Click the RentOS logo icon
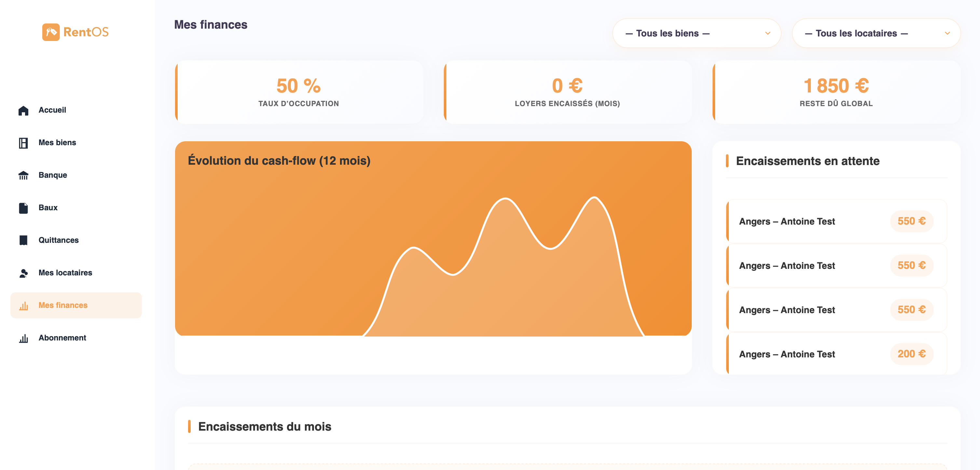This screenshot has height=470, width=980. (51, 32)
